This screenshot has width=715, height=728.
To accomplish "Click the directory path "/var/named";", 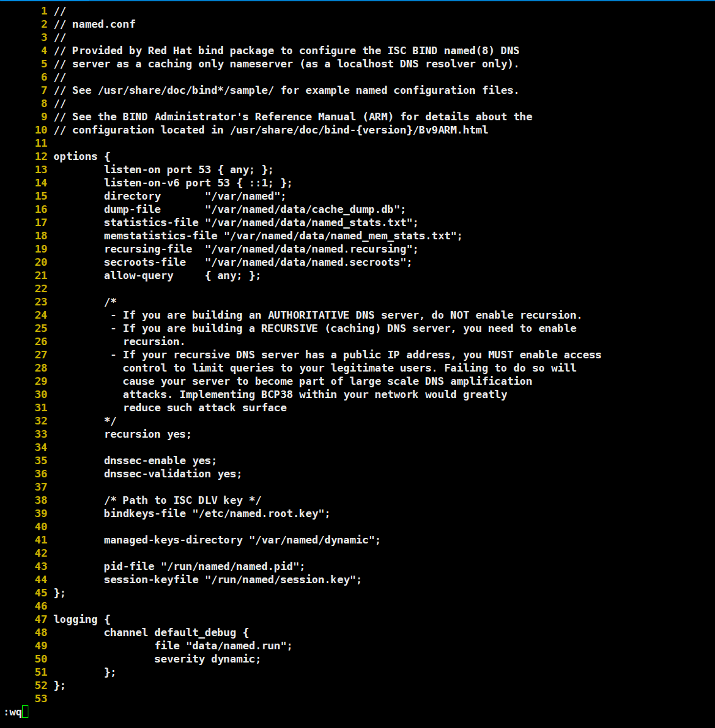I will pyautogui.click(x=246, y=196).
